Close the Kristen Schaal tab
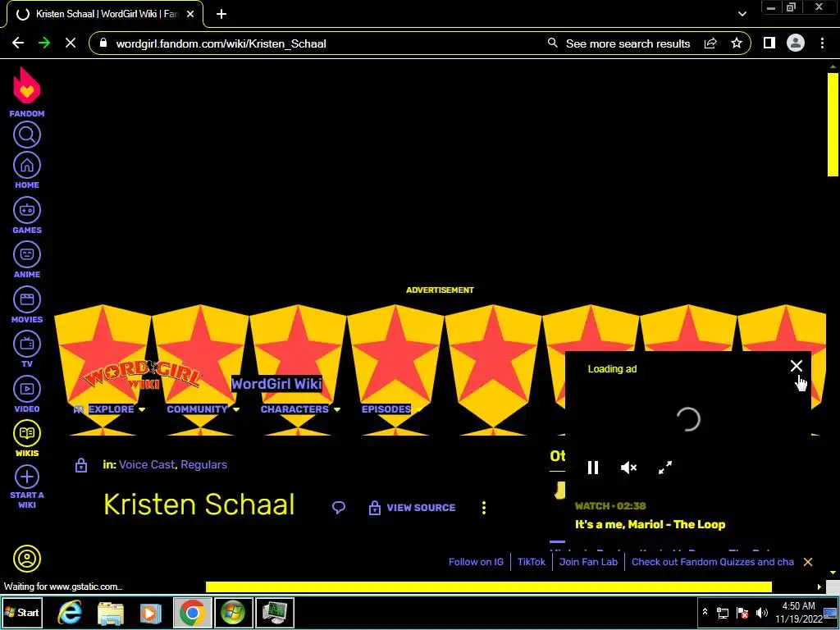Screen dimensions: 840x630 pyautogui.click(x=190, y=15)
